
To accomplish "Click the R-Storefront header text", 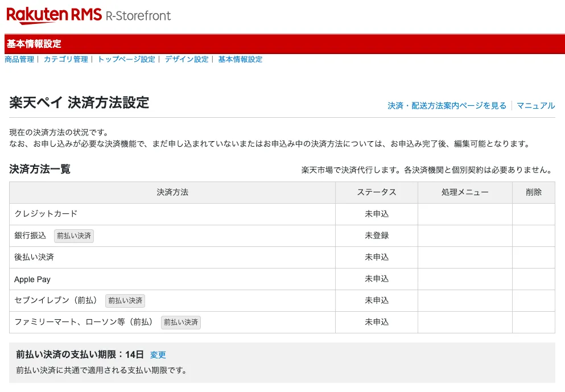I will coord(138,16).
